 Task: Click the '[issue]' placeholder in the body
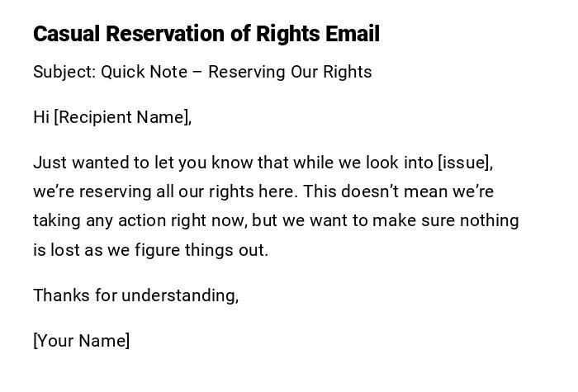coord(465,163)
